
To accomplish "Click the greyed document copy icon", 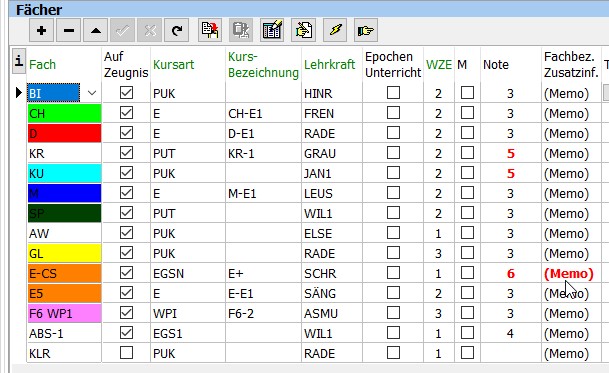I will point(241,30).
